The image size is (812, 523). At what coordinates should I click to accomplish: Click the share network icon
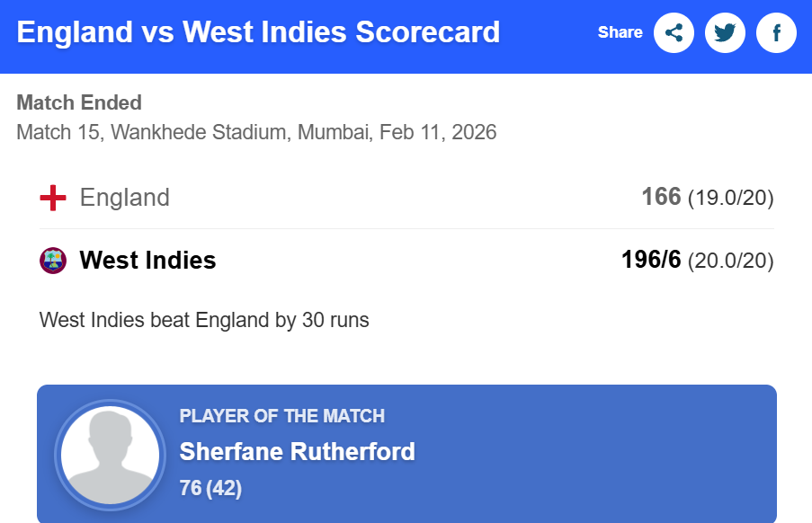(x=674, y=33)
